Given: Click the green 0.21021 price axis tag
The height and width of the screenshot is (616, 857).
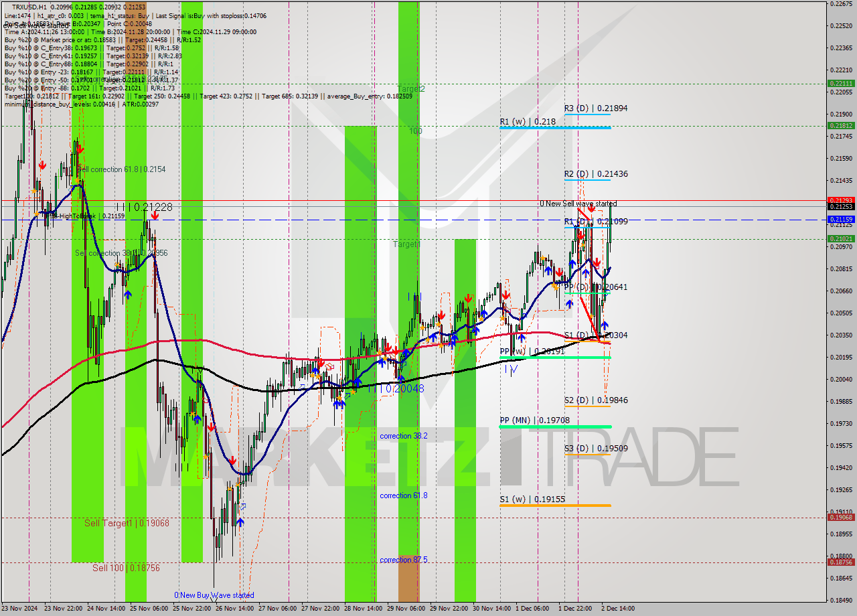Looking at the screenshot, I should coord(841,238).
